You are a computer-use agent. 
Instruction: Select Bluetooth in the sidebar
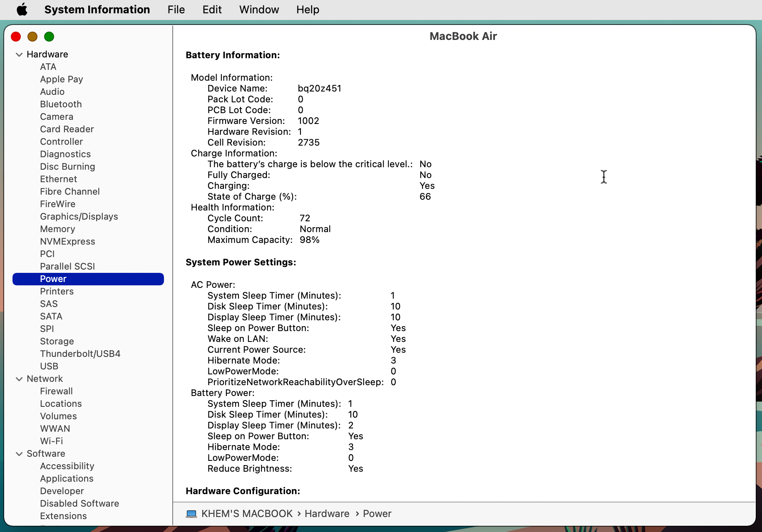(x=61, y=104)
